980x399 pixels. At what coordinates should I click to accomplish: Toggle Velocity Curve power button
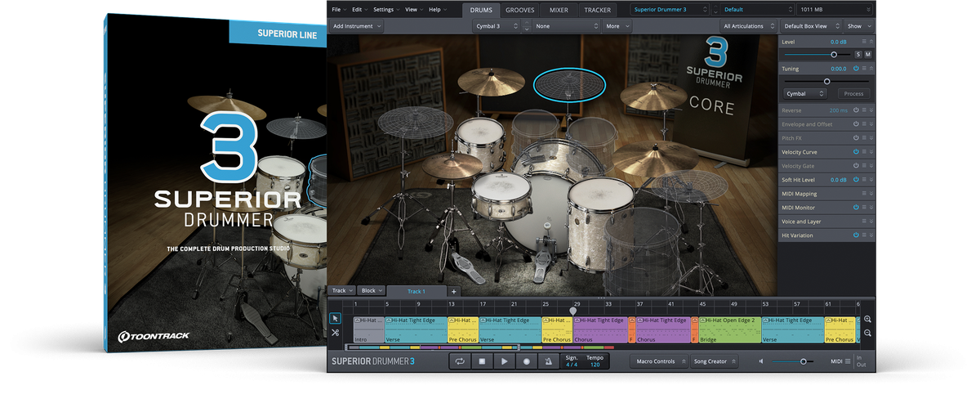point(856,152)
